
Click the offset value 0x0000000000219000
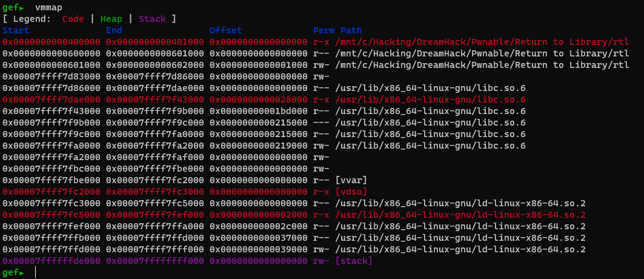[x=259, y=146]
